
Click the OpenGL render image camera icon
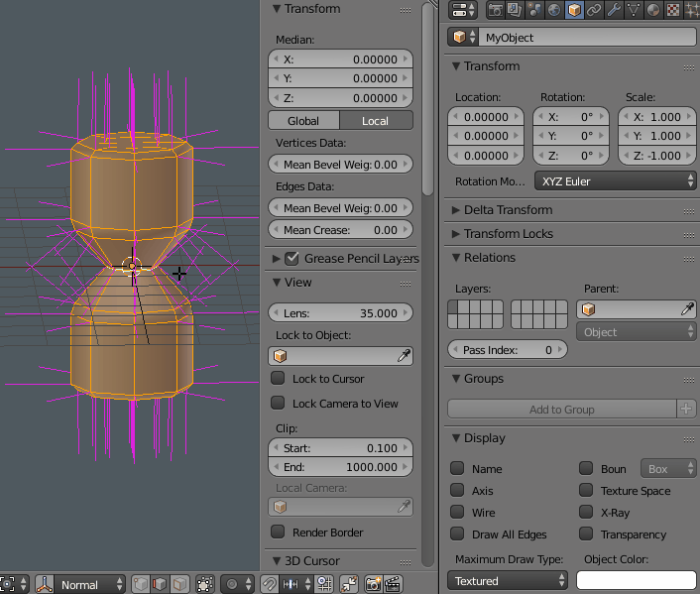click(373, 584)
